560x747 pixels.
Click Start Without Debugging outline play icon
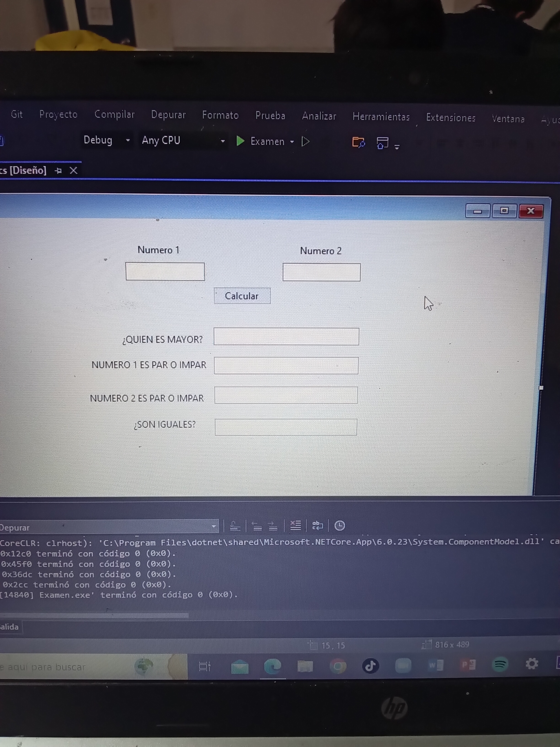(305, 141)
